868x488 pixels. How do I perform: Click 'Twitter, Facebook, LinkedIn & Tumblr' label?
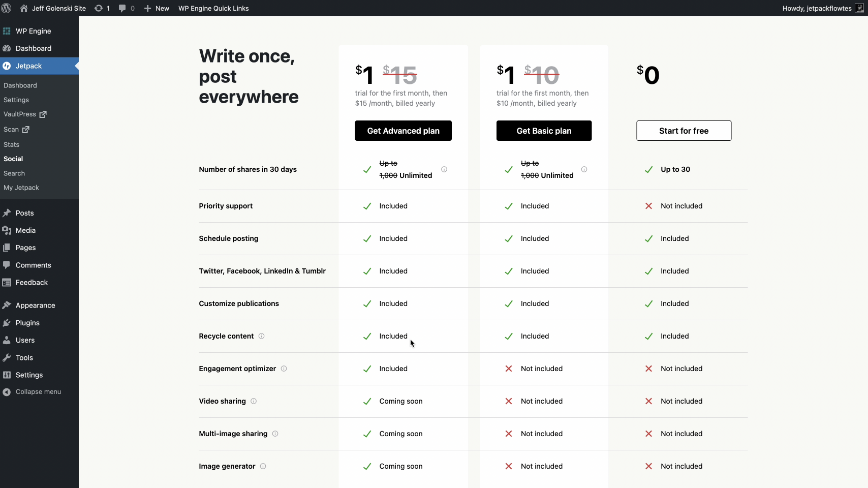tap(262, 271)
